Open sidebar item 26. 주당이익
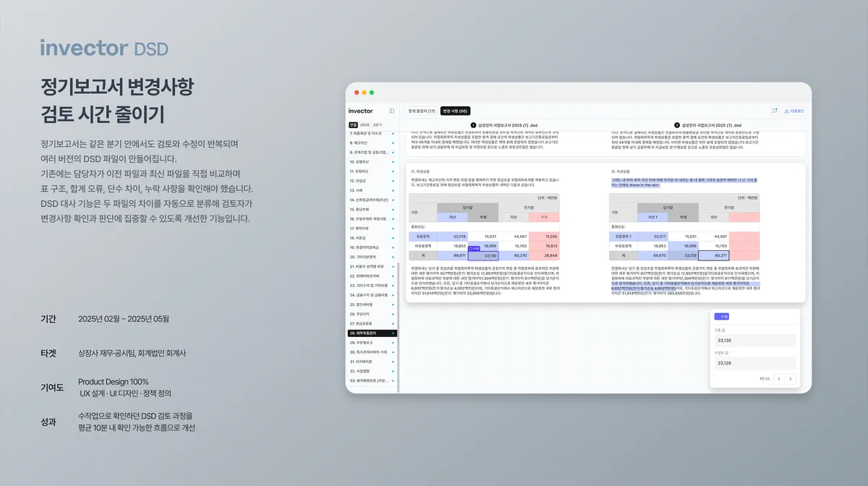The width and height of the screenshot is (868, 486). point(373,314)
